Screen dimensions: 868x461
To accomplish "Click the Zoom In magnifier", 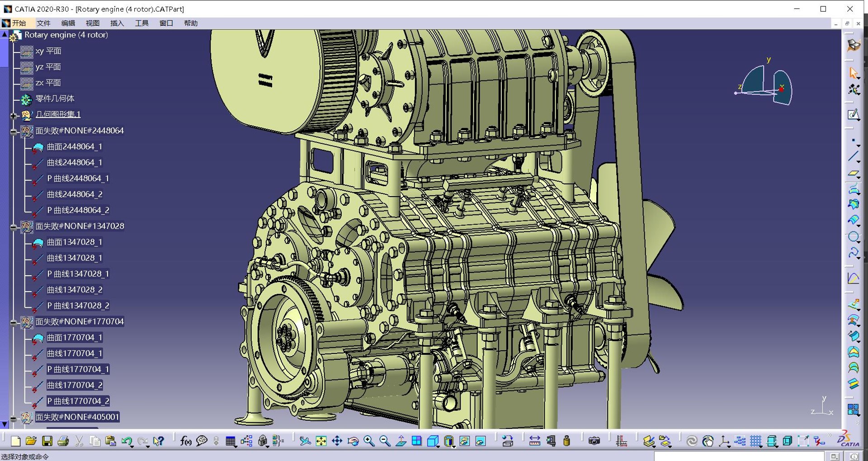I will tap(369, 441).
